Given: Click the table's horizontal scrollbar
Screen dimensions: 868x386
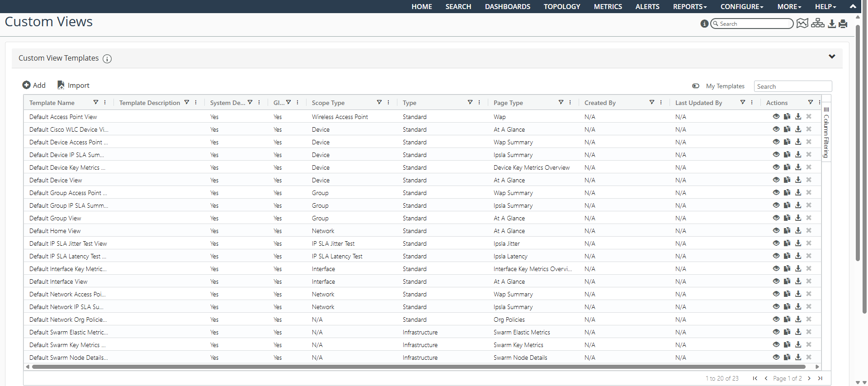Looking at the screenshot, I should coord(418,367).
